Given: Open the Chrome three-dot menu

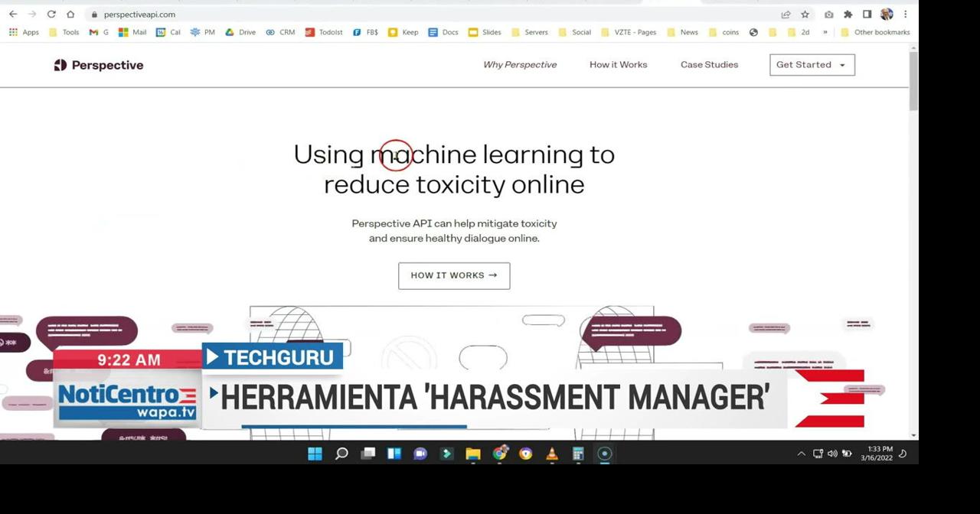Looking at the screenshot, I should [905, 14].
